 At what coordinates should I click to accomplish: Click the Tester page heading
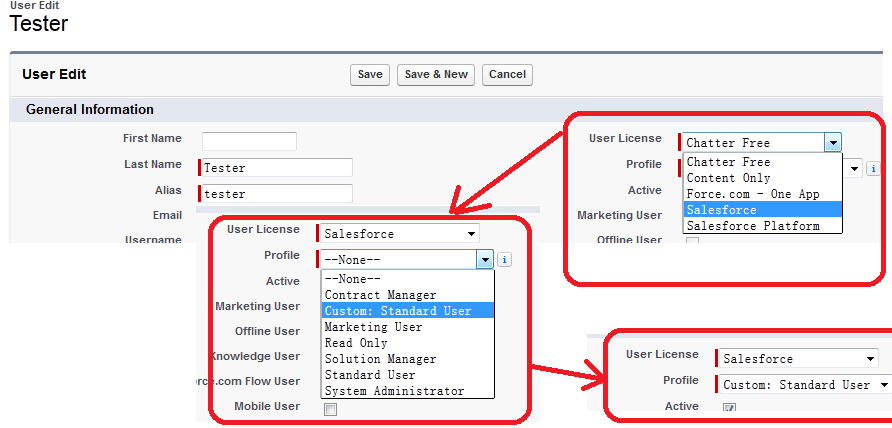click(39, 24)
